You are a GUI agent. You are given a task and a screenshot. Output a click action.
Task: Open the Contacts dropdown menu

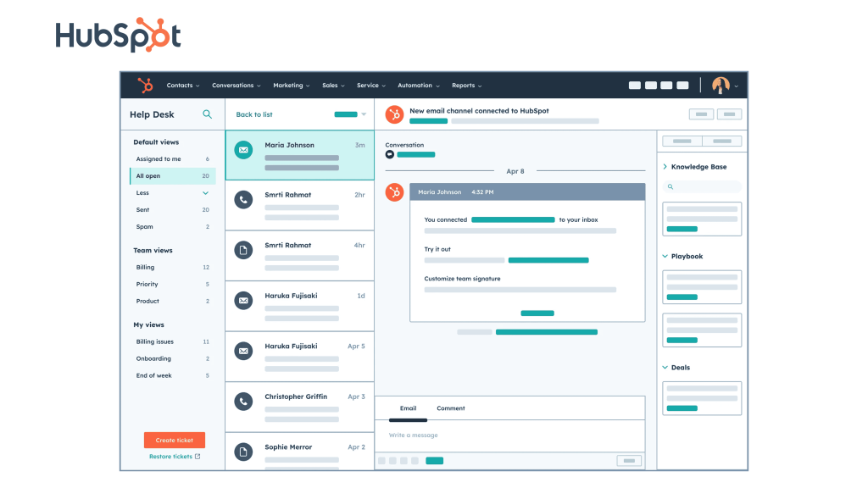183,86
